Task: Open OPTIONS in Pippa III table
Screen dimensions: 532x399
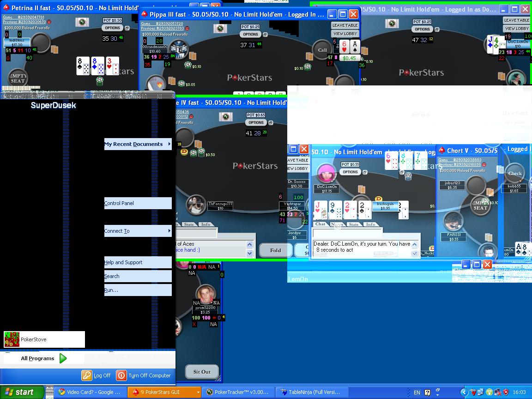Action: (250, 34)
